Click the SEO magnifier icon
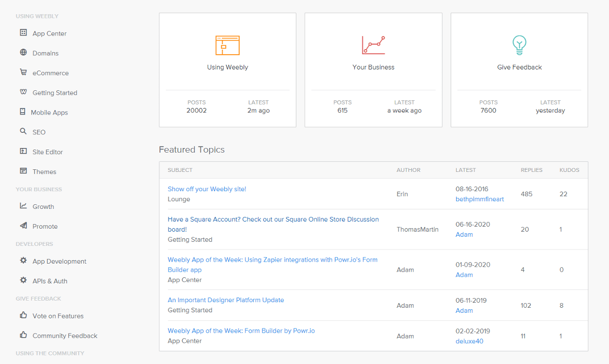The height and width of the screenshot is (364, 609). [23, 131]
